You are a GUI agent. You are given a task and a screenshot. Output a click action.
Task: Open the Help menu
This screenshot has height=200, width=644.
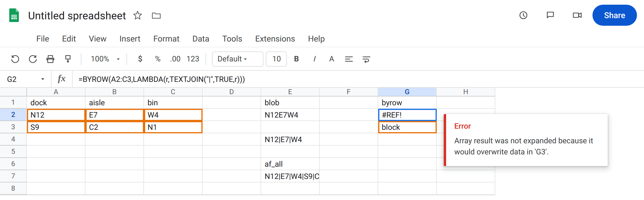316,39
